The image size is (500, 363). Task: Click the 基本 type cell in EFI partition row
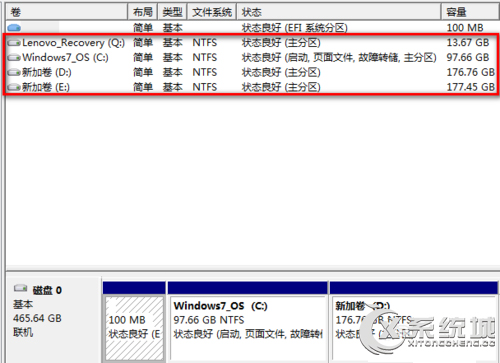pyautogui.click(x=173, y=28)
